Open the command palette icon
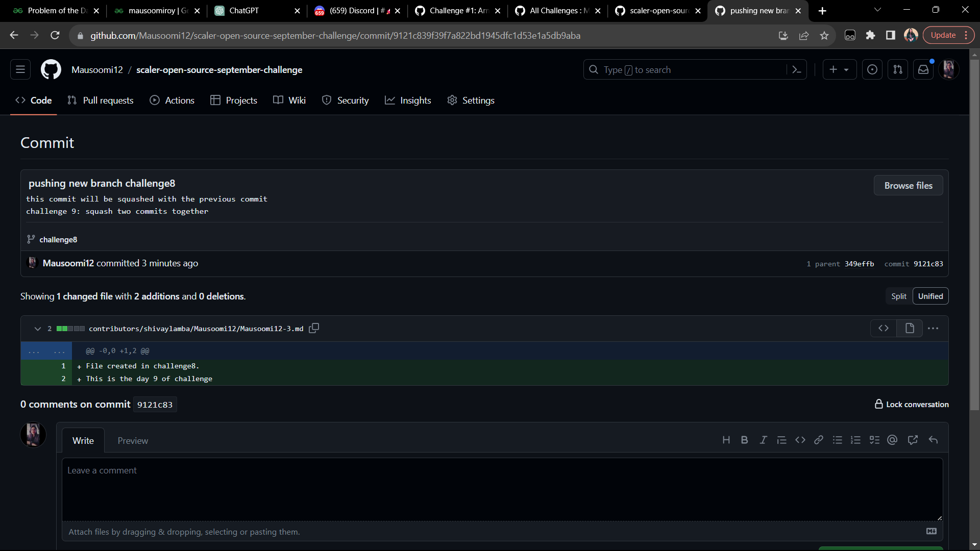The image size is (980, 551). tap(796, 70)
